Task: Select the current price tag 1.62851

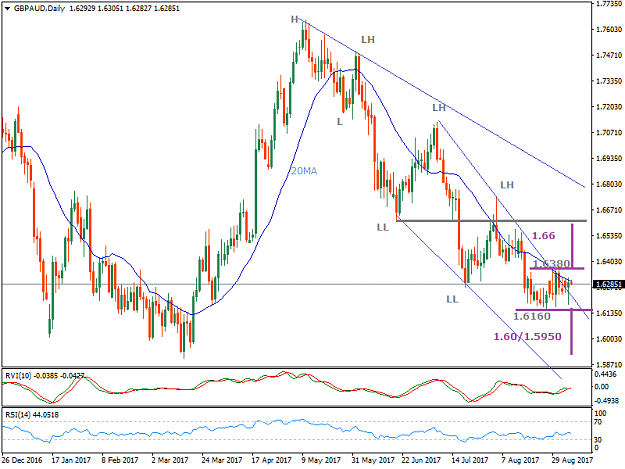Action: [608, 285]
